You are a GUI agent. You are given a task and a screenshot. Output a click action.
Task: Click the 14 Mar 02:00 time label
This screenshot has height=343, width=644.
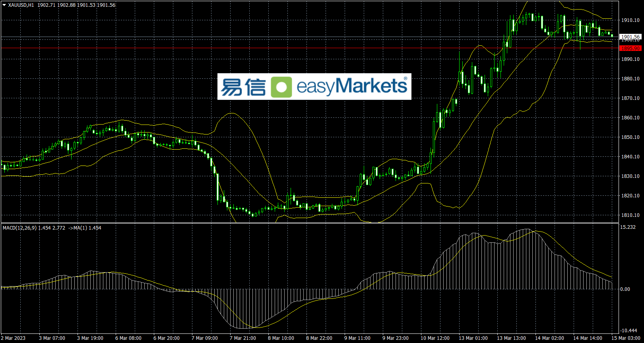[x=550, y=338]
